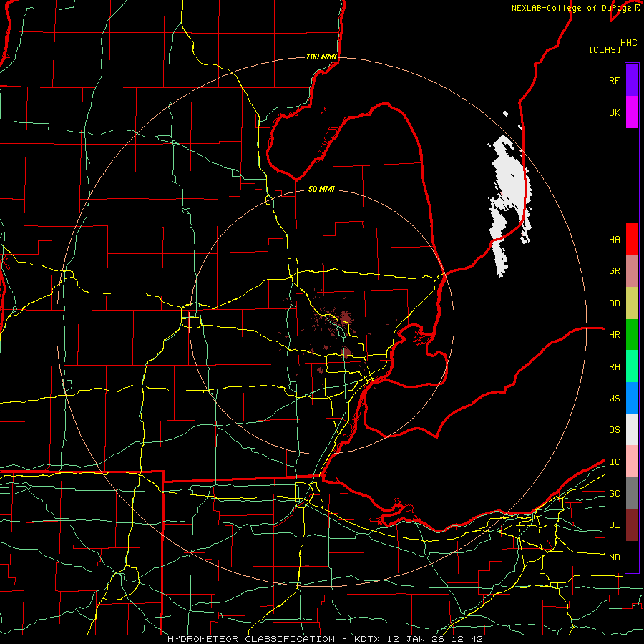Click the ND legend label
The image size is (644, 644).
(x=614, y=557)
